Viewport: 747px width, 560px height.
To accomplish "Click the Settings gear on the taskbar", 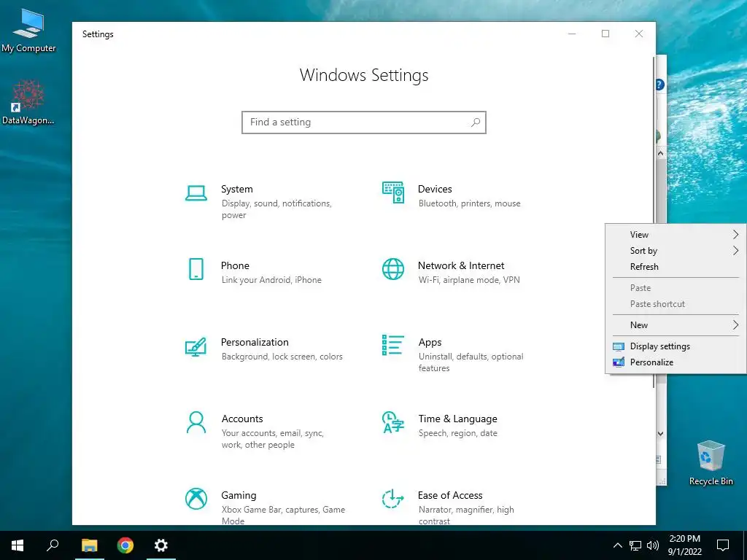I will [x=161, y=545].
